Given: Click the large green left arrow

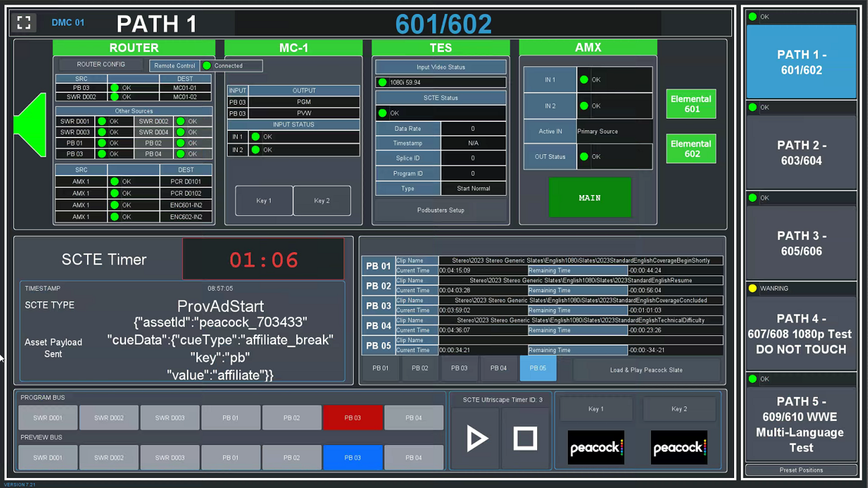Looking at the screenshot, I should 31,125.
